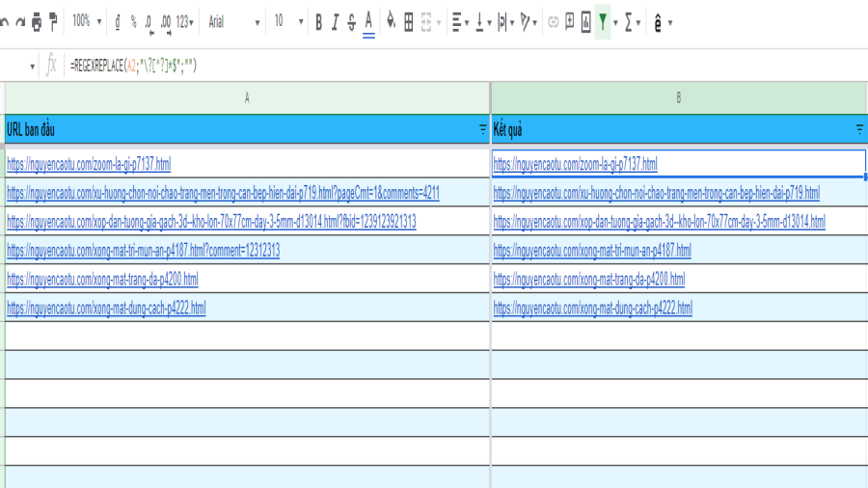Open filter for URL ban đầu column
868x488 pixels.
pos(482,129)
